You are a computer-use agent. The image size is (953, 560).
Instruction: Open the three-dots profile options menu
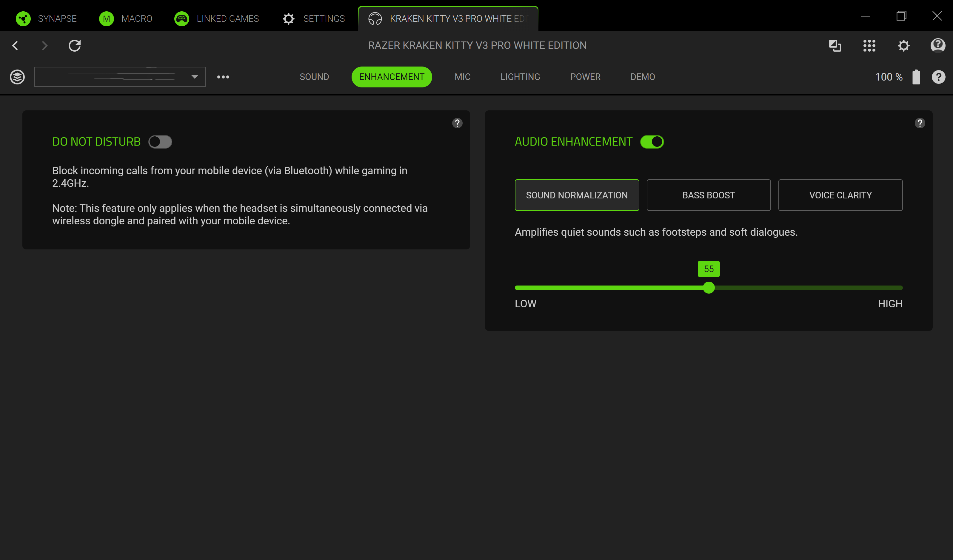tap(223, 77)
